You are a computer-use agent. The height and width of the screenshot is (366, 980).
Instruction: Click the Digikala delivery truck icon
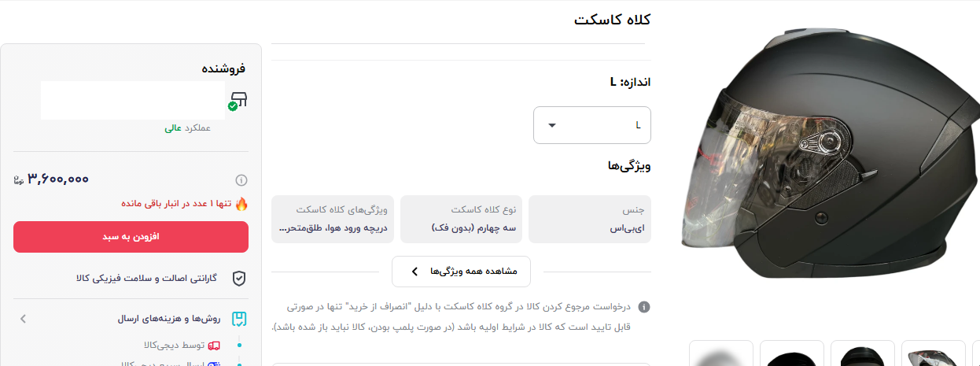click(x=214, y=345)
